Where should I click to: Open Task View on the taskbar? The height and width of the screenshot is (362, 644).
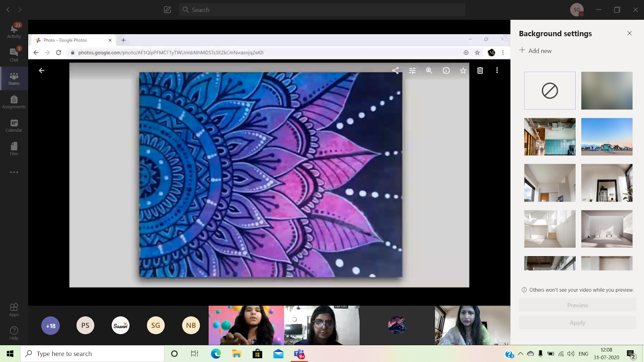point(195,354)
